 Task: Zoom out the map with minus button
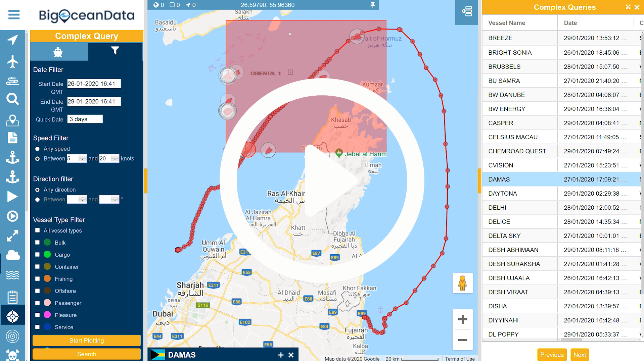point(462,340)
